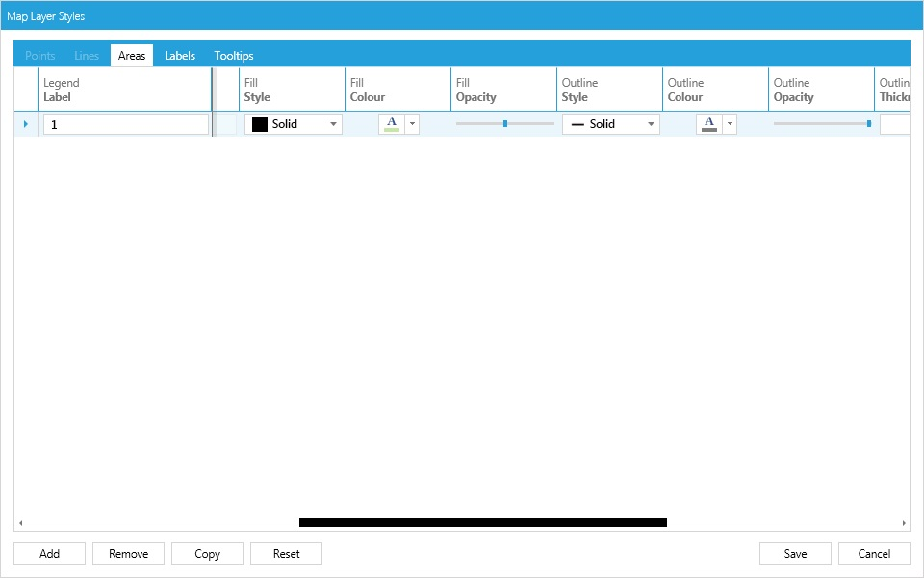This screenshot has height=578, width=924.
Task: Click the Legend Label input field
Action: (x=125, y=123)
